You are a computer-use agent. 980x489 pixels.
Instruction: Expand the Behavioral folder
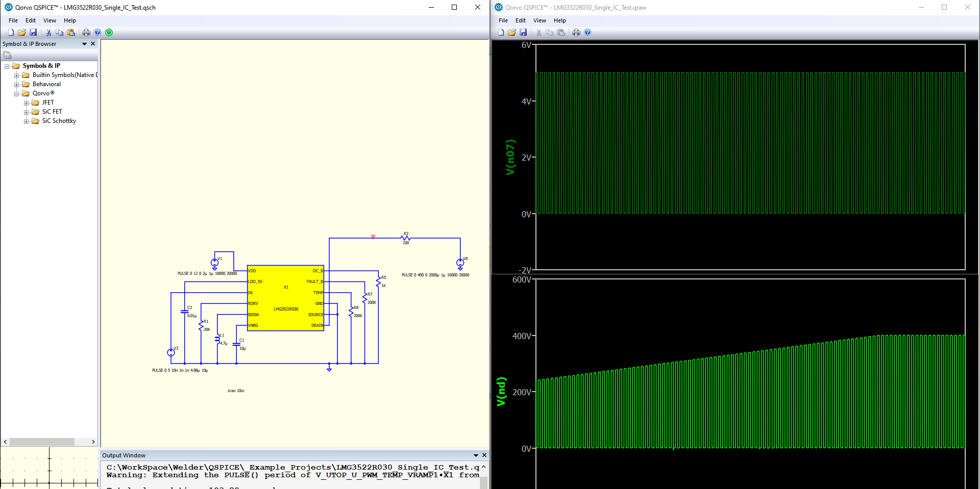click(17, 85)
